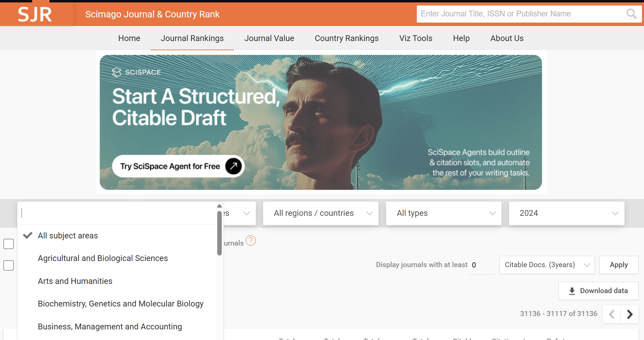Screen dimensions: 644x340
Task: Open the 2024 year dropdown
Action: [566, 213]
